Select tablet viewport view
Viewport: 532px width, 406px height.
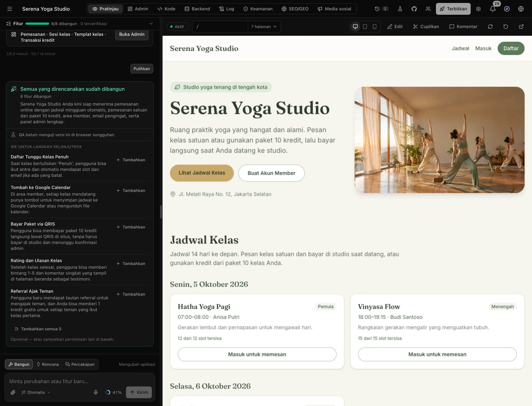(x=365, y=27)
